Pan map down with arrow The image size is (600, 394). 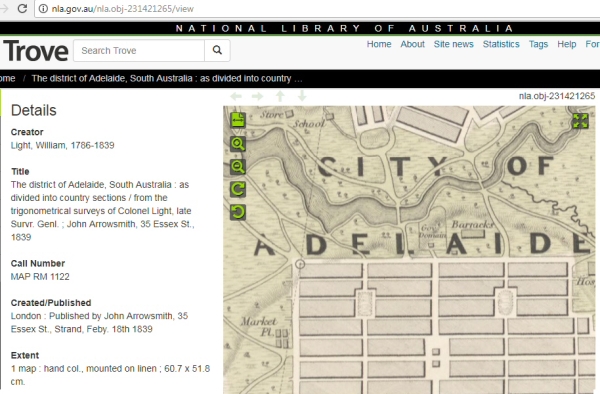302,96
